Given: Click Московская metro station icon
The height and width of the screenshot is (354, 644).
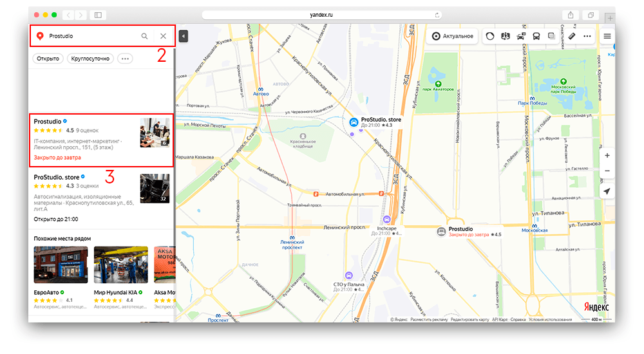Looking at the screenshot, I should tap(535, 227).
